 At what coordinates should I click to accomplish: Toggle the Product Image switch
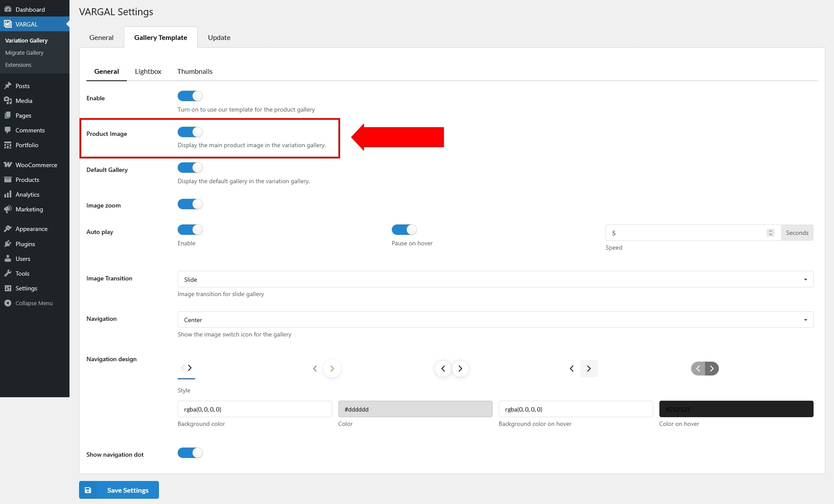pos(190,132)
